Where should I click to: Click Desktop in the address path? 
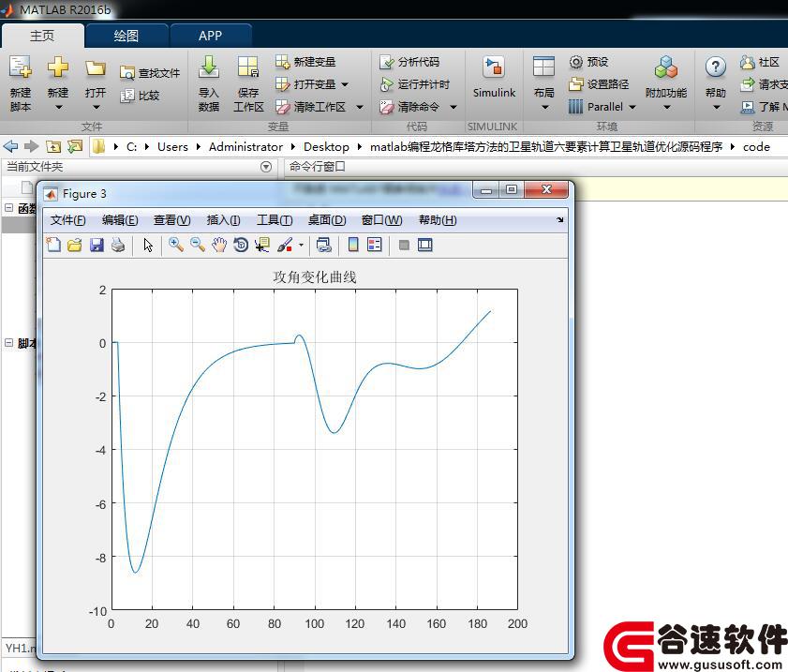(326, 147)
